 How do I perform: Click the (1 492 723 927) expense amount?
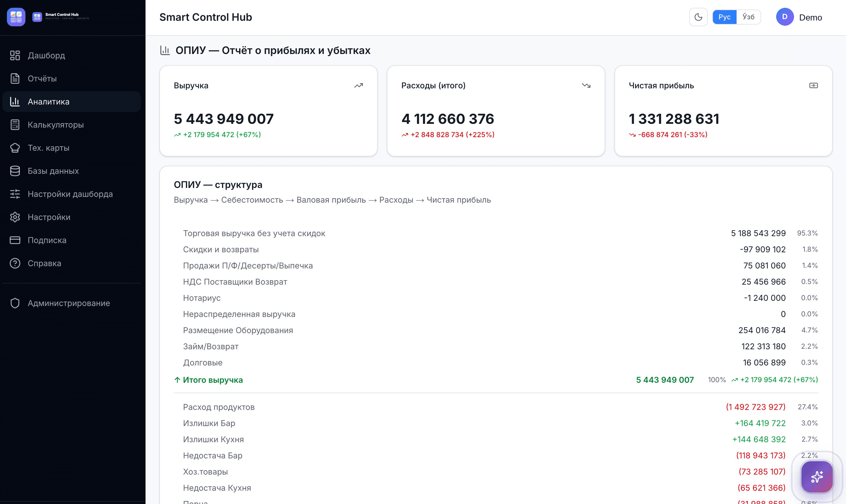point(756,407)
